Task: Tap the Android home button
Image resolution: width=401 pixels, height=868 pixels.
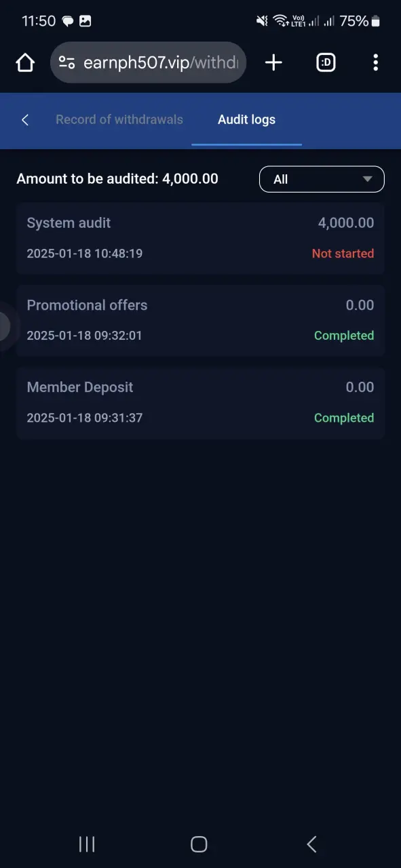Action: click(199, 844)
